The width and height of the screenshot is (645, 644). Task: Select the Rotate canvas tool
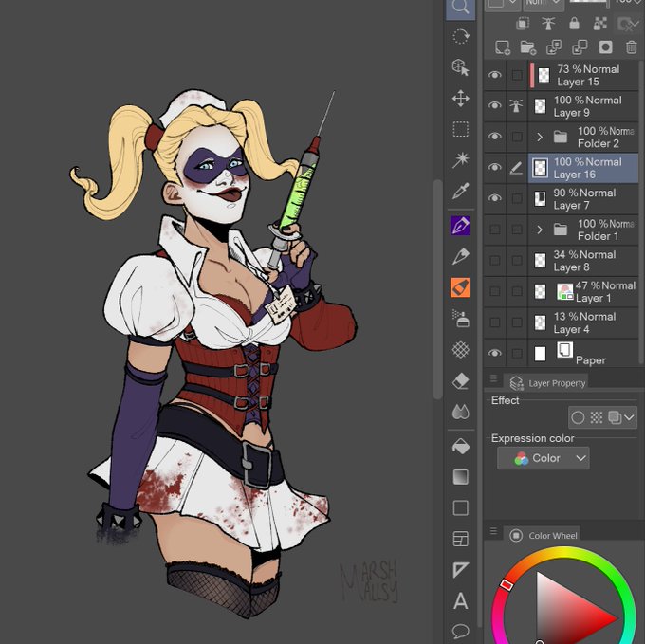coord(460,36)
